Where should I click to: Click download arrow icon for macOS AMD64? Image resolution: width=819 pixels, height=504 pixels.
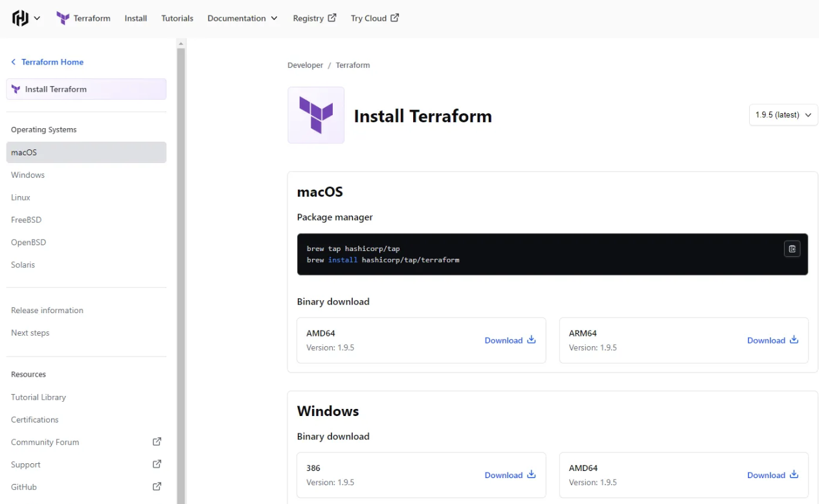click(532, 340)
